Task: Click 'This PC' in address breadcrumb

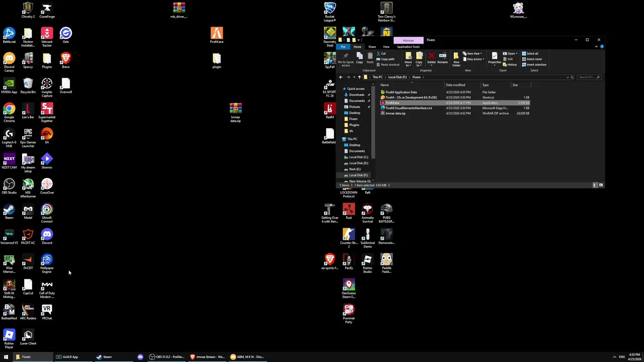Action: coord(377,77)
